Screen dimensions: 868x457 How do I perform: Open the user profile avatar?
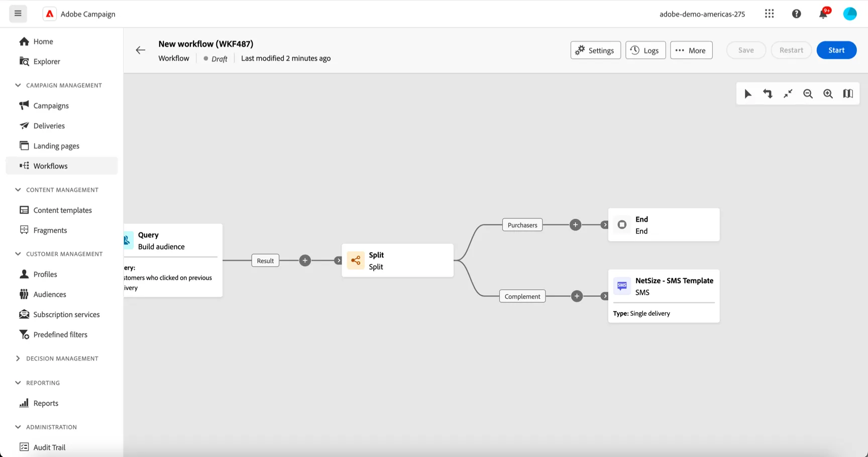pos(850,14)
